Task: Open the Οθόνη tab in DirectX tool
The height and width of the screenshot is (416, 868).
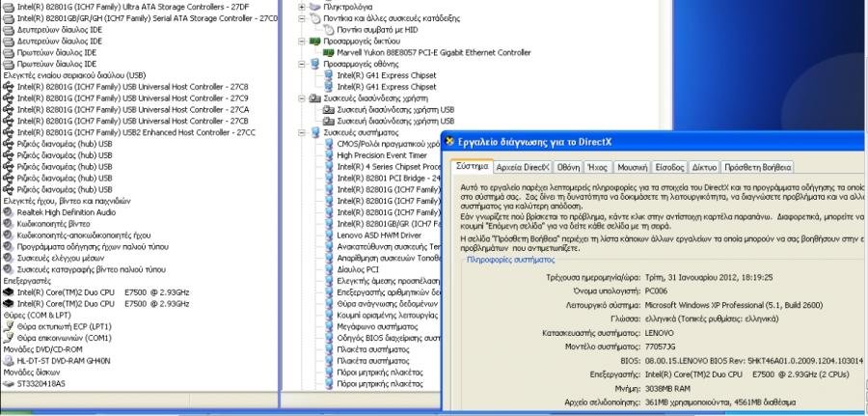Action: (x=568, y=167)
